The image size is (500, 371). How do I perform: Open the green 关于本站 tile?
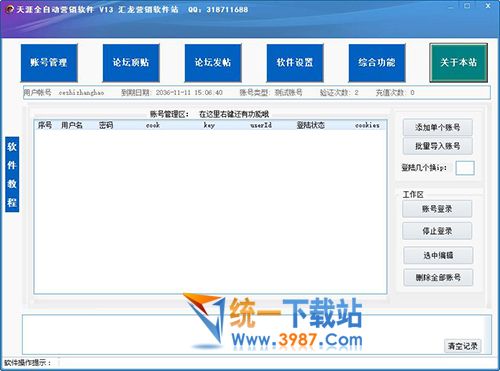459,63
